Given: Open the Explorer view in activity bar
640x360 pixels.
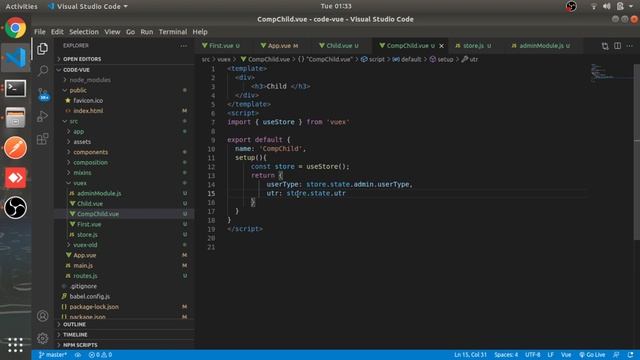Looking at the screenshot, I should click(42, 49).
